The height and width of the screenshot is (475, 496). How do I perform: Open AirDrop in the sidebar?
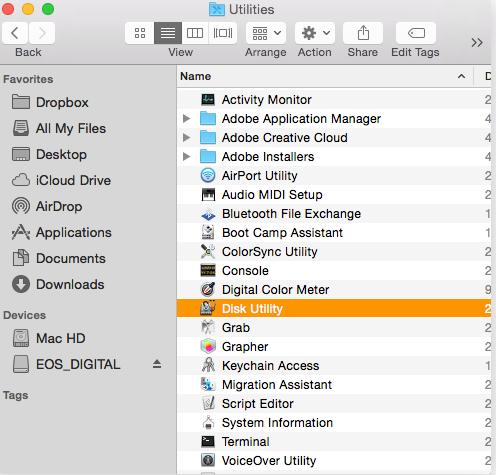click(x=47, y=206)
